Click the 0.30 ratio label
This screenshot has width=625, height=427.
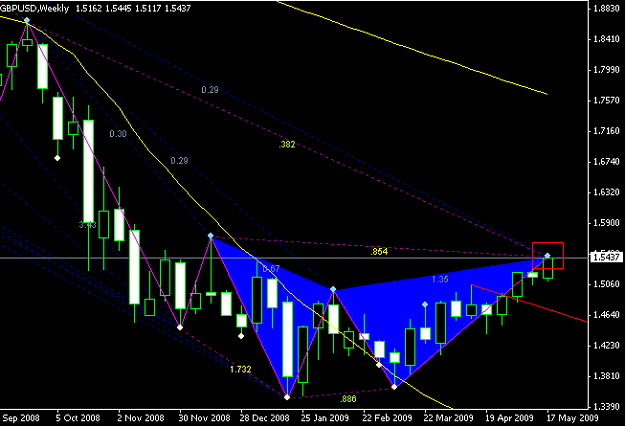tap(118, 134)
